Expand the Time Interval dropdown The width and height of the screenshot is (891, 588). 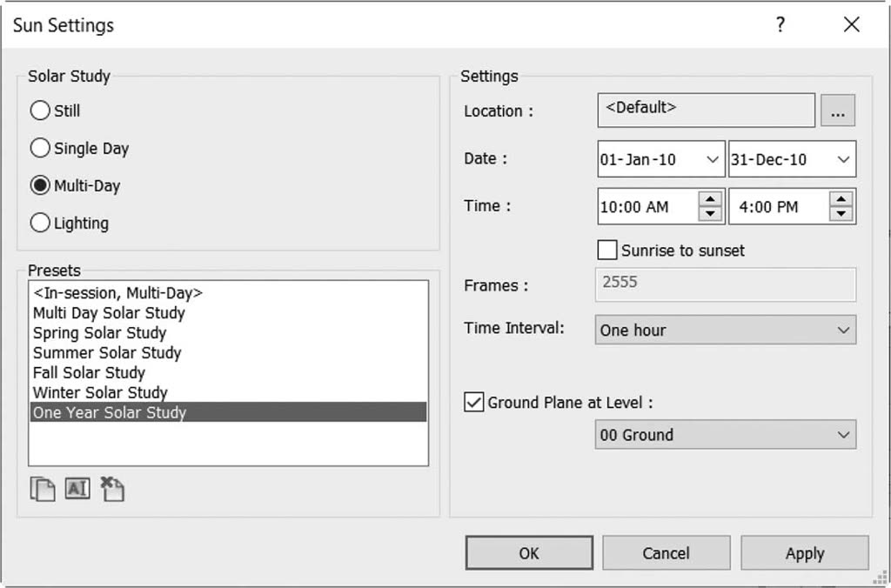(x=726, y=330)
